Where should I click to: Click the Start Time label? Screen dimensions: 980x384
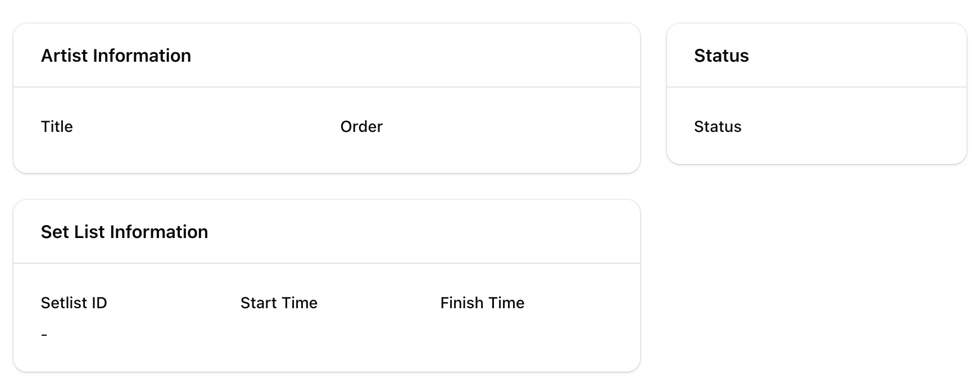tap(279, 303)
